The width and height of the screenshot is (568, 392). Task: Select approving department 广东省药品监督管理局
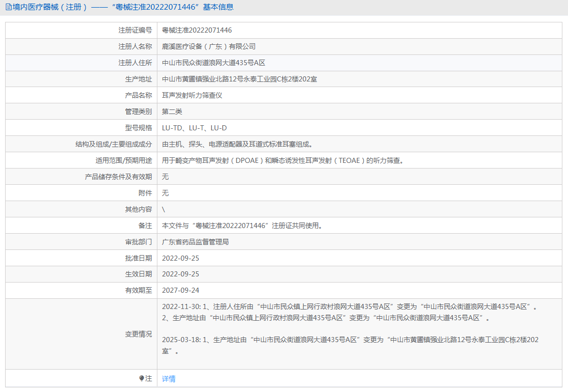point(195,242)
